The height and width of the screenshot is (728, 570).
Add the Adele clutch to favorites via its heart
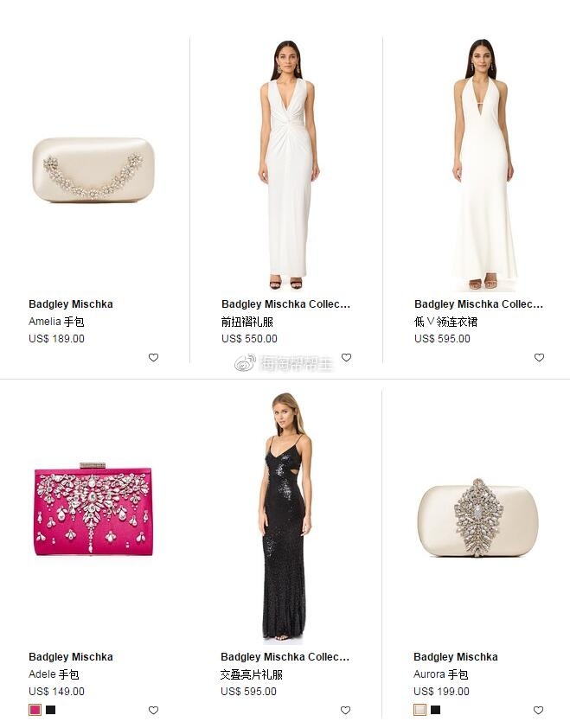153,711
